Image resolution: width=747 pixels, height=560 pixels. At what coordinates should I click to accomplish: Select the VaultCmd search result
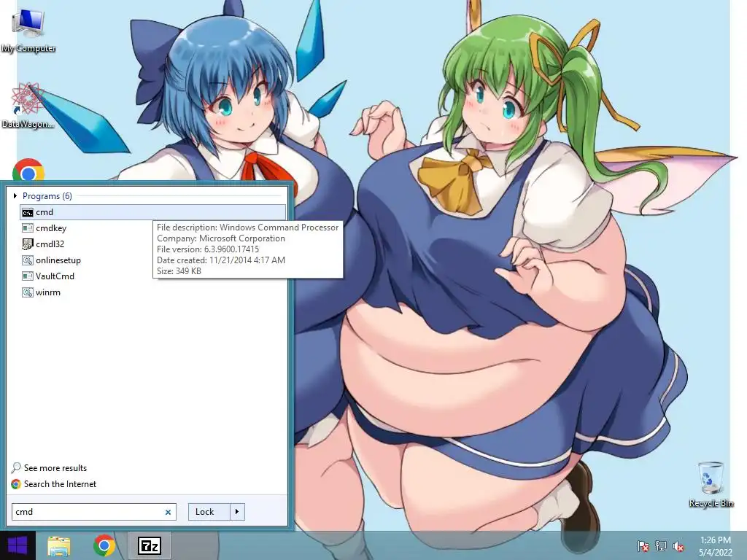153,276
